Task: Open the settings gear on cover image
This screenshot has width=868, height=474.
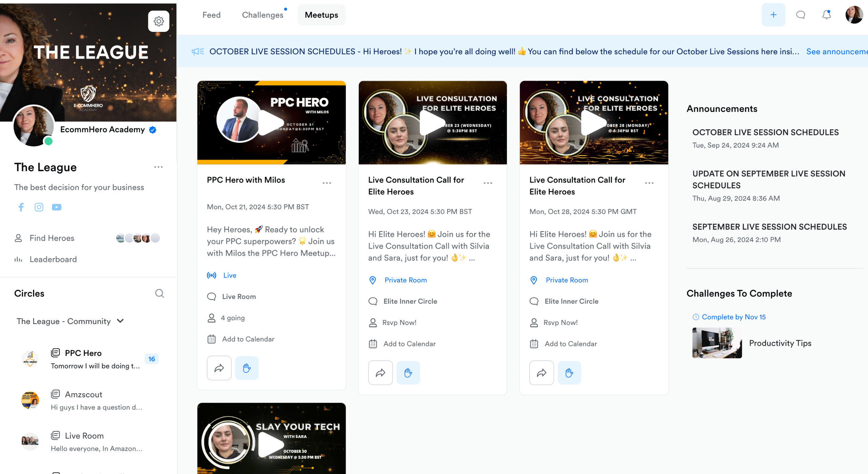Action: click(159, 21)
